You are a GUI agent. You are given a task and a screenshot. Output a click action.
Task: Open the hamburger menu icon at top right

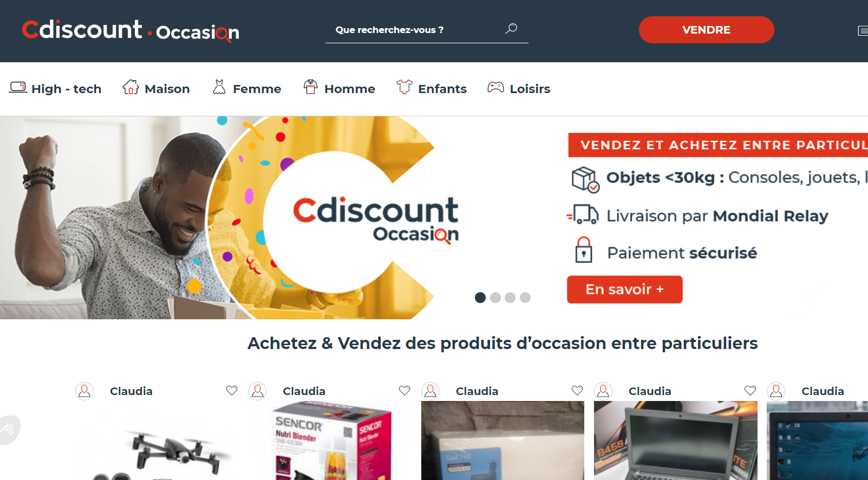coord(863,31)
